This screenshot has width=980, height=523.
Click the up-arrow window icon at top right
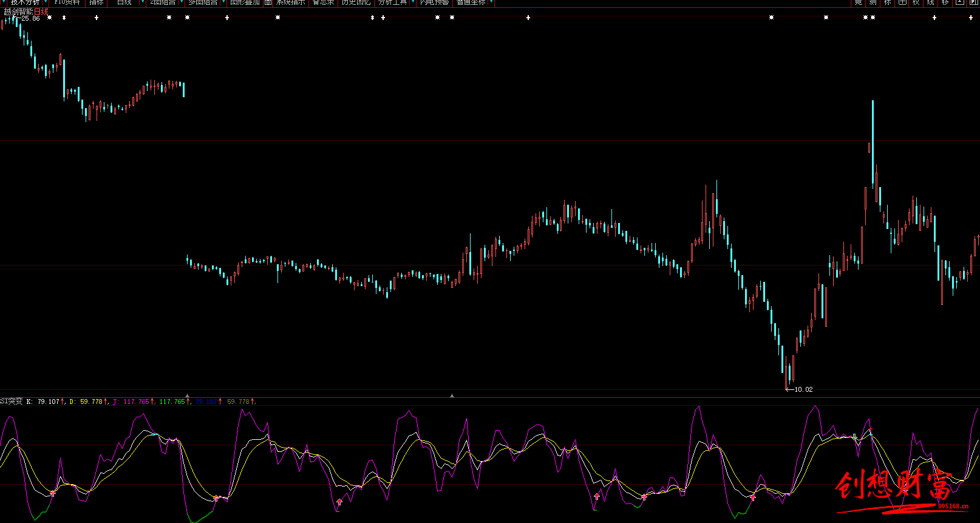(959, 2)
